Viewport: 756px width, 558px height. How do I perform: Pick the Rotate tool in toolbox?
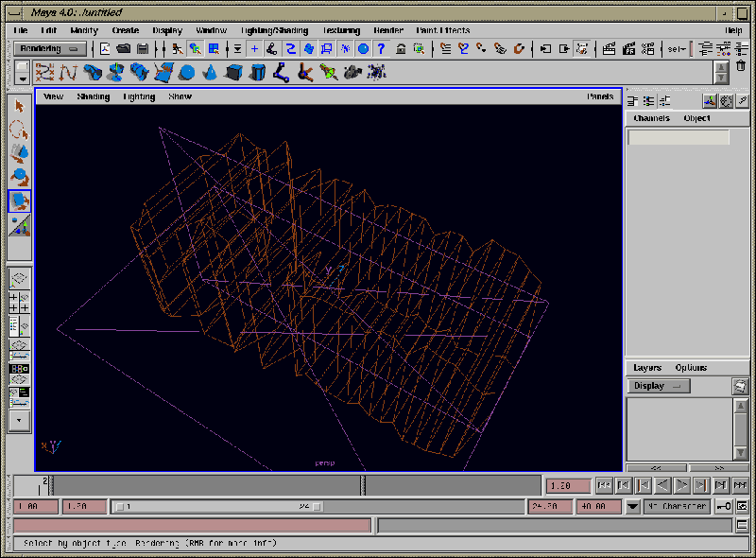click(19, 177)
